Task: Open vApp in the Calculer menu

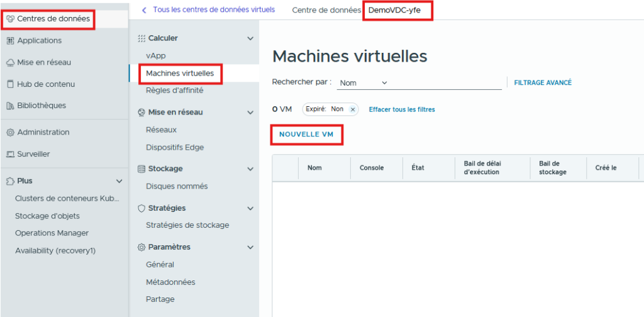Action: tap(155, 56)
